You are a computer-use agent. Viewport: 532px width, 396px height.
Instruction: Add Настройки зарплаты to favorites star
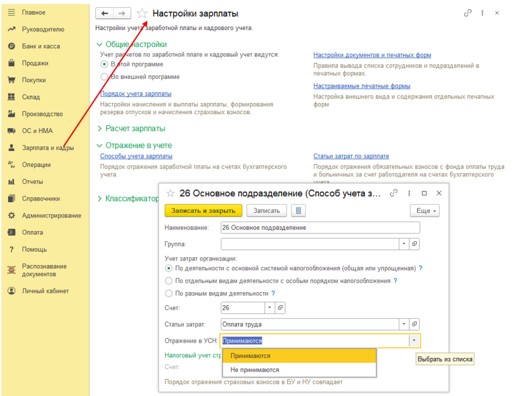(142, 13)
